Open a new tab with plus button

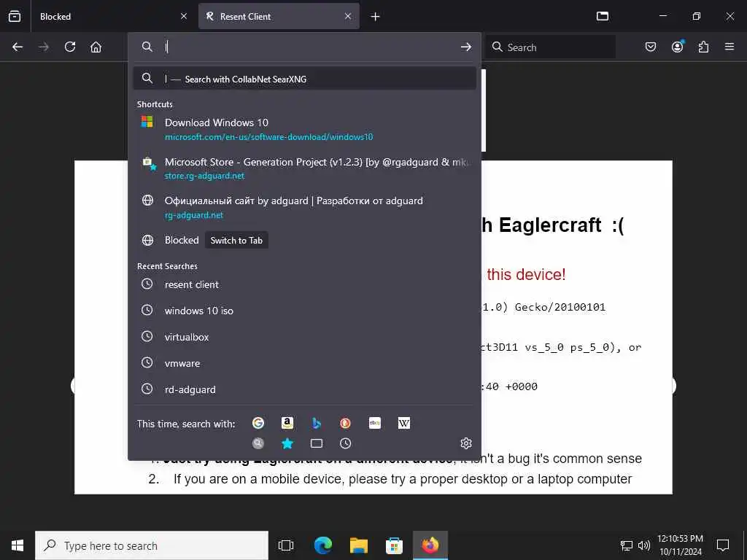point(376,17)
